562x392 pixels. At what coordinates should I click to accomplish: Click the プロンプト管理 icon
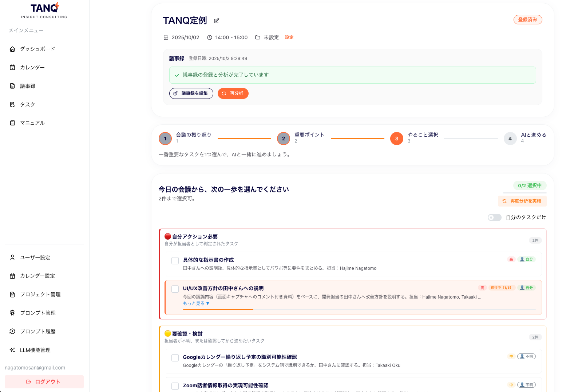[x=12, y=313]
